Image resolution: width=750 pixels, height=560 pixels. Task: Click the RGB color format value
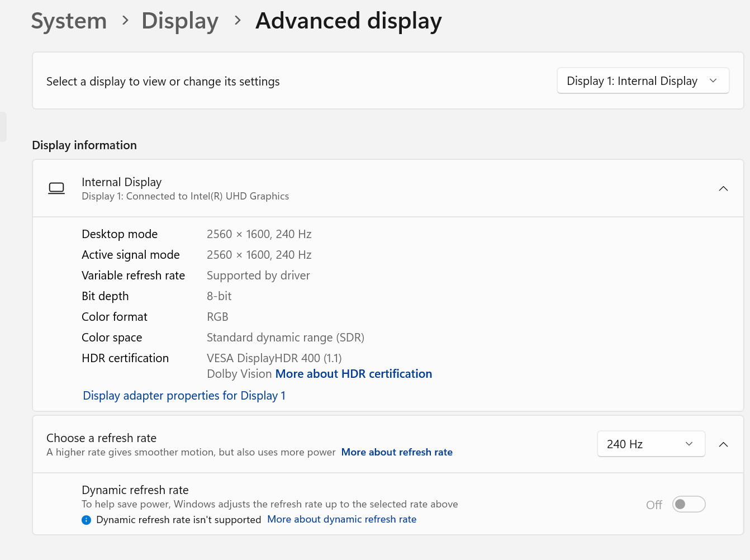click(217, 317)
